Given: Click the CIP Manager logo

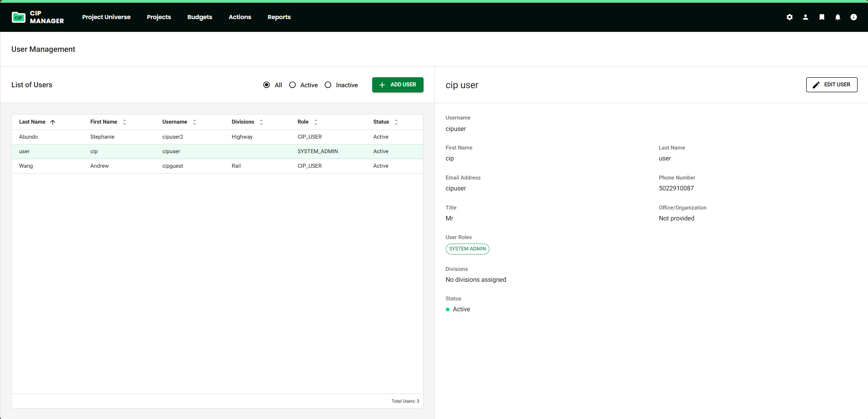Looking at the screenshot, I should 38,17.
